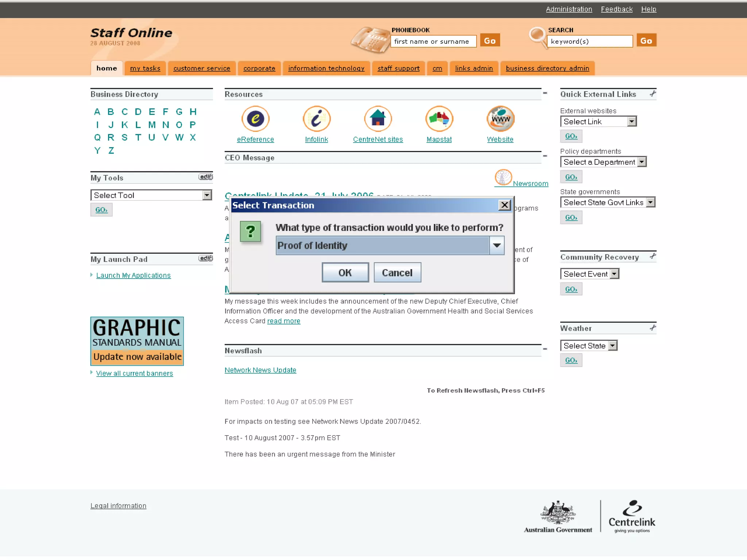Click Cancel in Select Transaction dialog
Viewport: 747px width, 560px height.
click(397, 272)
